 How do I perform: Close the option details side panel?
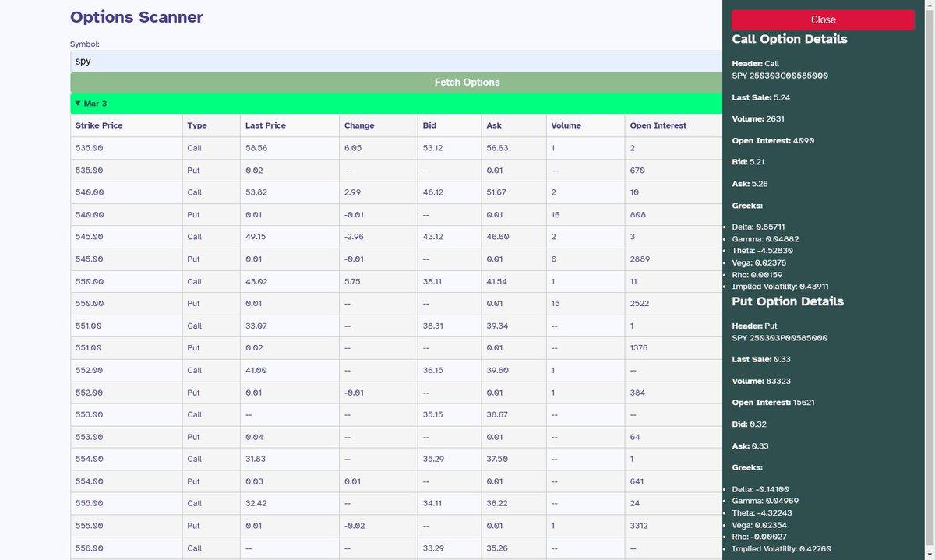click(823, 20)
